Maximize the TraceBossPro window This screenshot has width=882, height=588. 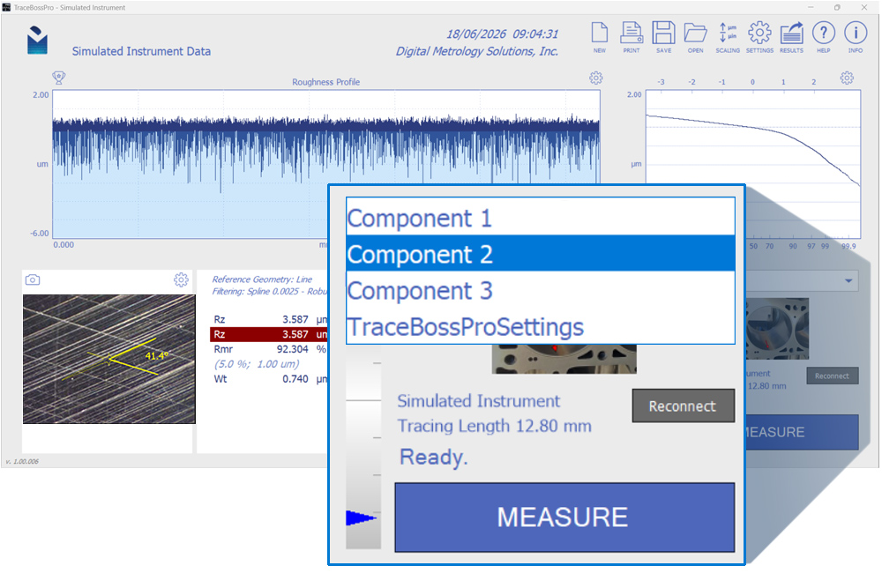coord(837,7)
